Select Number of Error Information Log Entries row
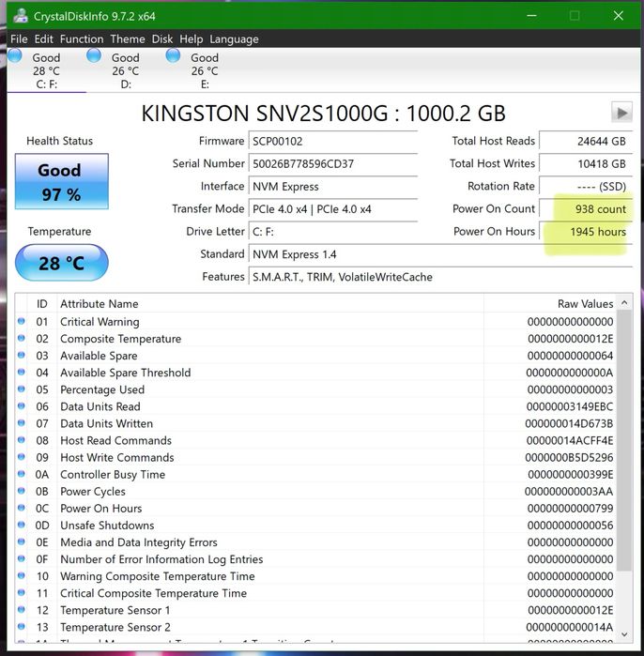644x656 pixels. pos(316,559)
